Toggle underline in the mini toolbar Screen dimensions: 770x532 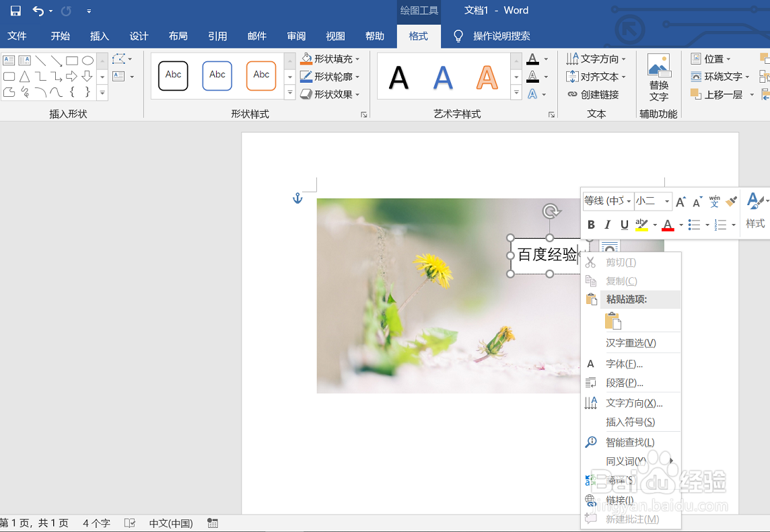point(623,225)
